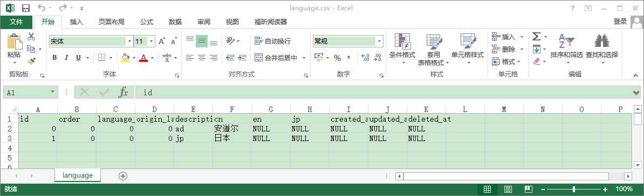Open the wén phonetic guide tool
This screenshot has height=196, width=644.
pyautogui.click(x=167, y=58)
